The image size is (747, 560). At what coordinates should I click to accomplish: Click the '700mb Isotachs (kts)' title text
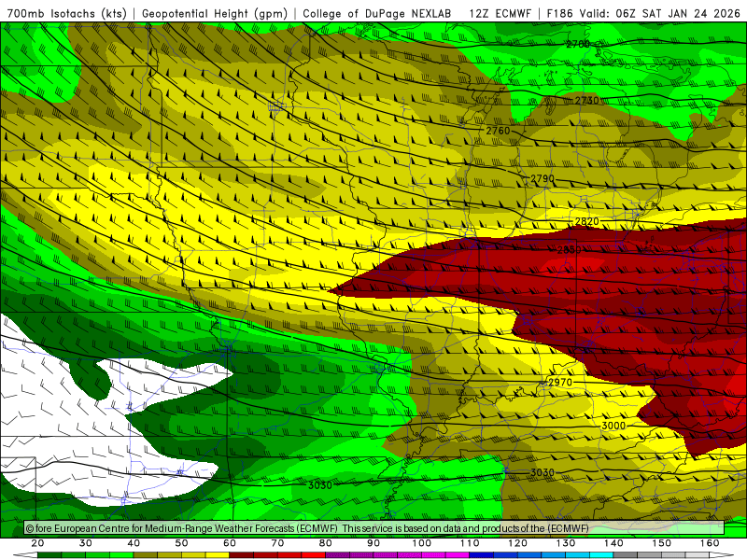(67, 13)
